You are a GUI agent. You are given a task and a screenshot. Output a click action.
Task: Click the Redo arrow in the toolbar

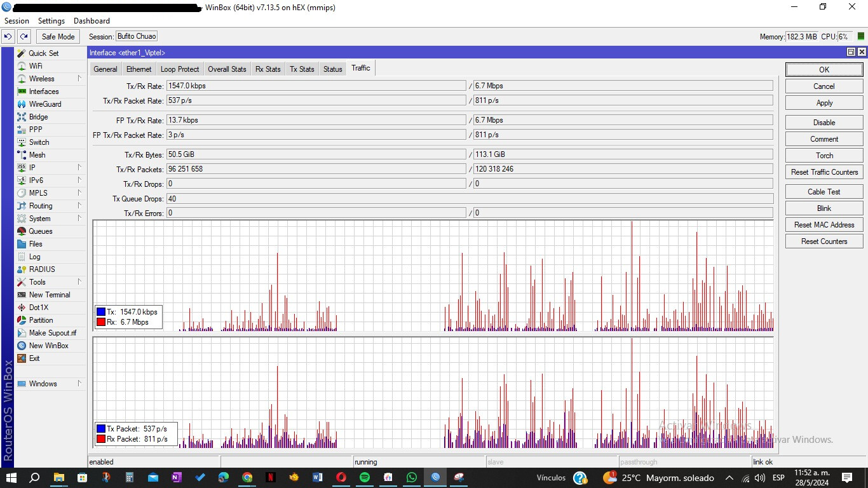point(23,36)
